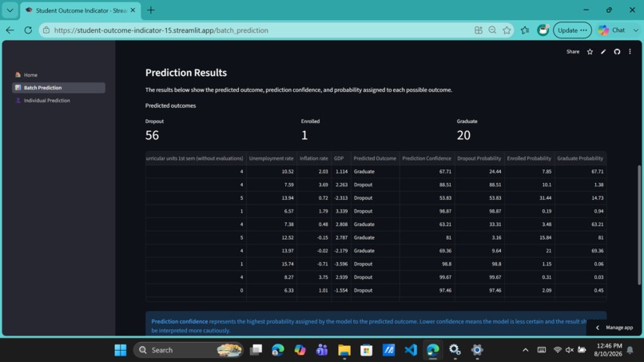644x362 pixels.
Task: Select Batch Prediction sidebar item
Action: point(58,88)
